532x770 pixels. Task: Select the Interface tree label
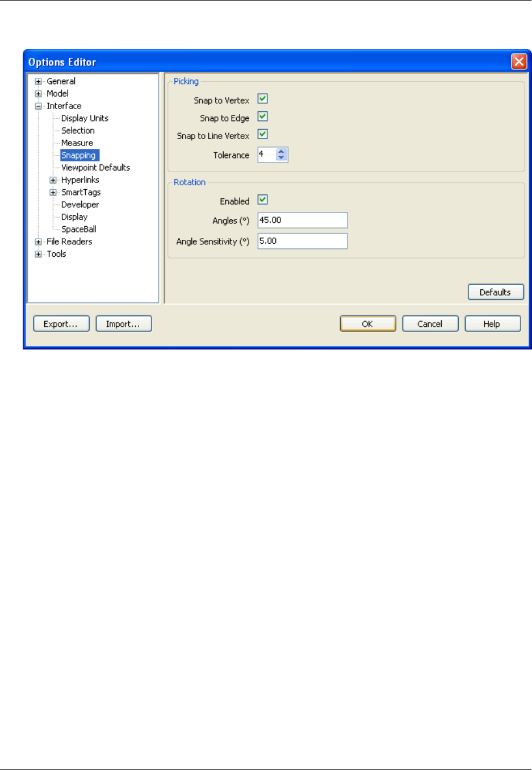tap(64, 106)
